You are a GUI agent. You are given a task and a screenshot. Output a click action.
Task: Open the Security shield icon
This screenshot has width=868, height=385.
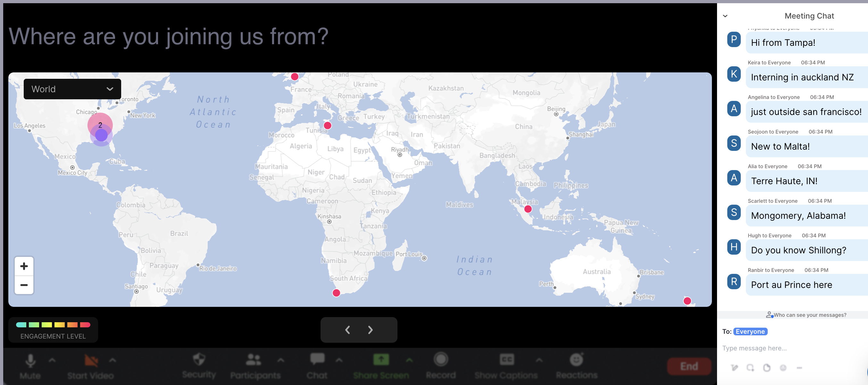coord(199,359)
